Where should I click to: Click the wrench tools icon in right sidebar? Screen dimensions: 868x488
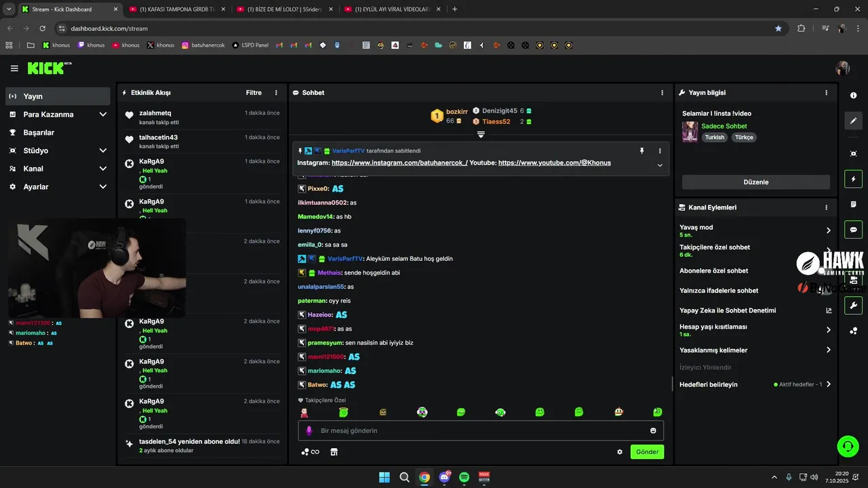(854, 306)
